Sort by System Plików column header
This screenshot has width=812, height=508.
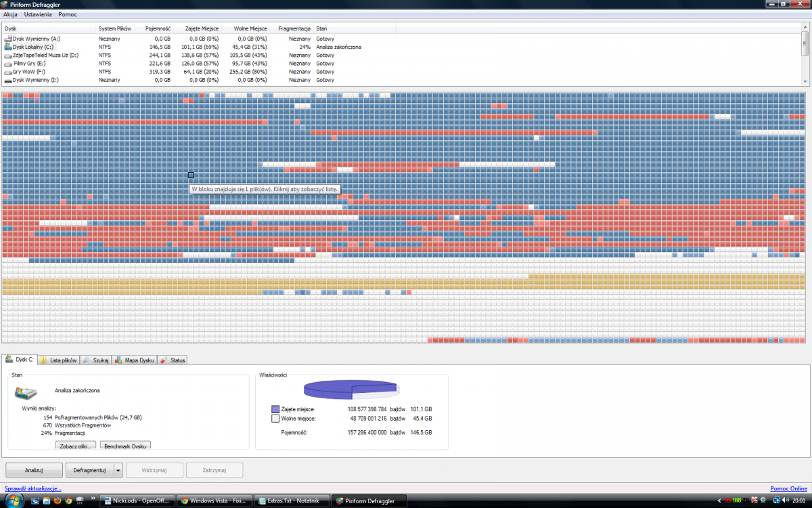click(115, 28)
